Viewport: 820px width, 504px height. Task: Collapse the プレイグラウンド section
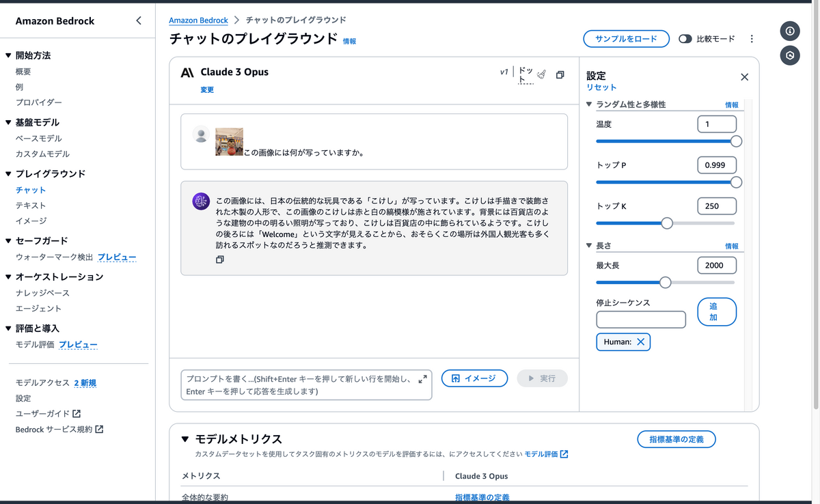point(8,174)
